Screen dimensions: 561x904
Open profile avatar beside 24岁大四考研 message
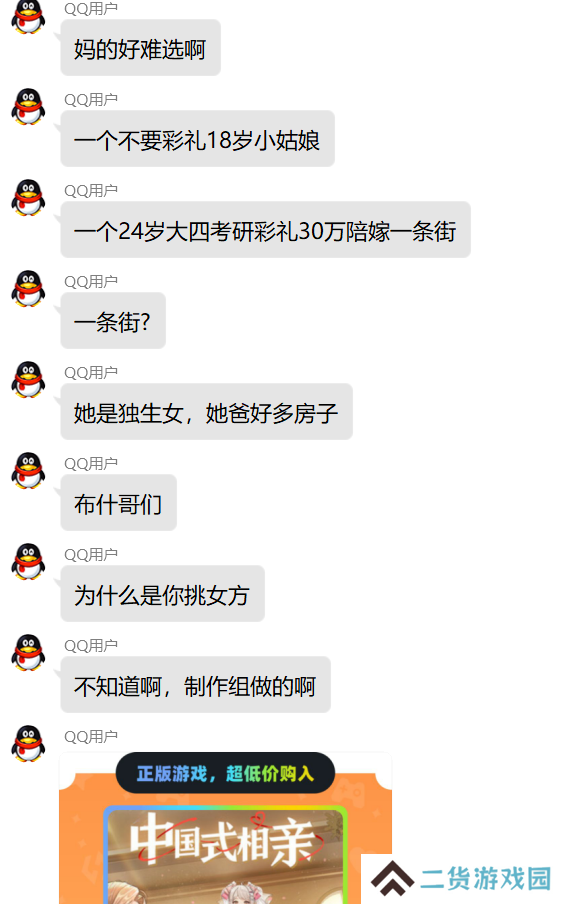tap(28, 198)
